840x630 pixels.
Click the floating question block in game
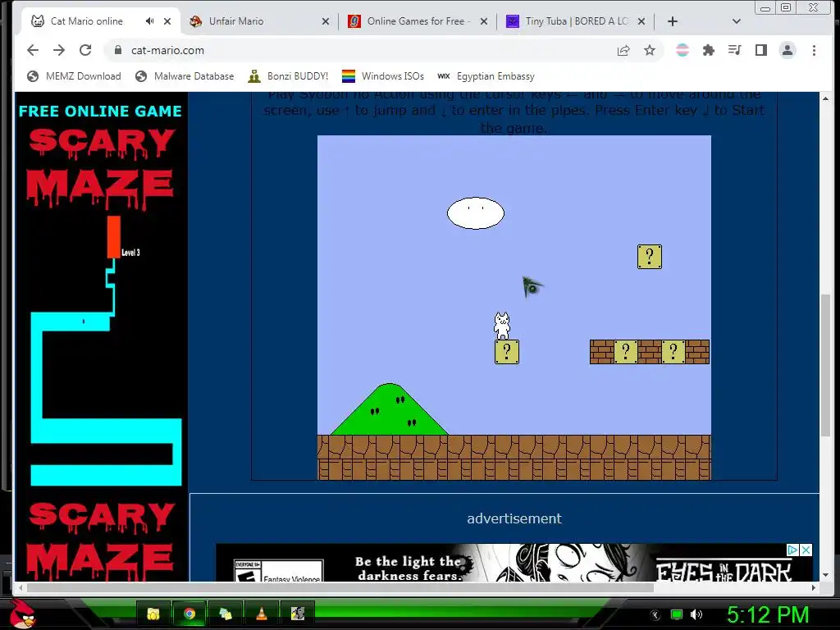click(650, 257)
